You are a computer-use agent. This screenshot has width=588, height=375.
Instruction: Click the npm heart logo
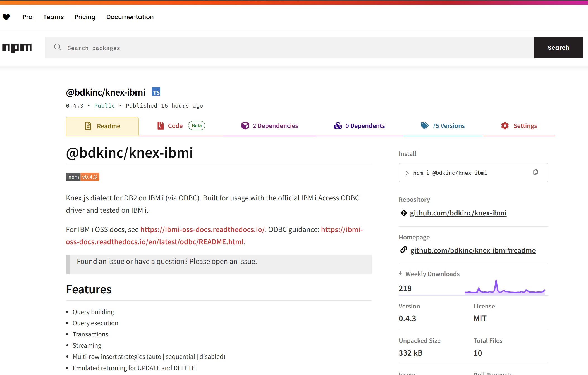click(x=7, y=17)
